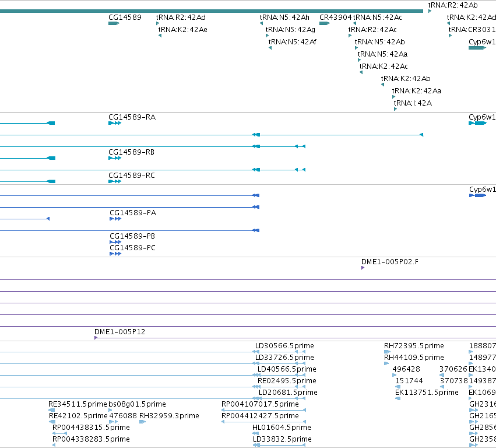
Task: Open the LD30566.5prime EST label
Action: (x=284, y=346)
